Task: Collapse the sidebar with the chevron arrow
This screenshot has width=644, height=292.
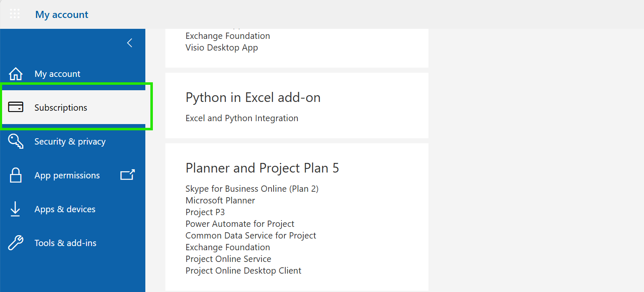Action: point(130,43)
